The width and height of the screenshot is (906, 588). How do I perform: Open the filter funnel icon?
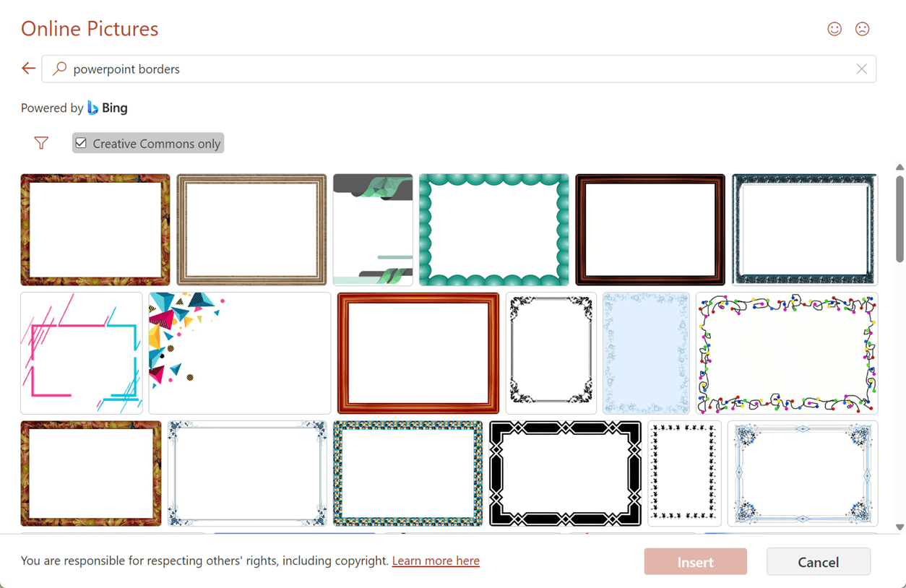click(x=41, y=143)
